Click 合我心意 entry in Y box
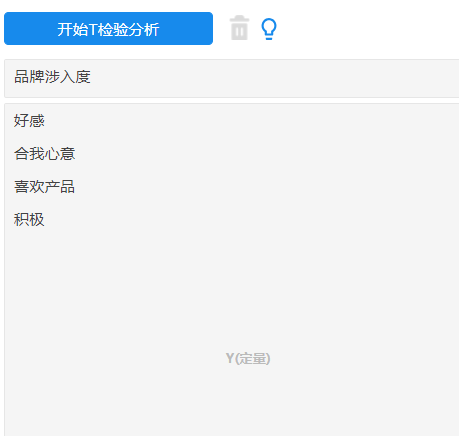Screen dimensions: 459x436 pos(44,154)
